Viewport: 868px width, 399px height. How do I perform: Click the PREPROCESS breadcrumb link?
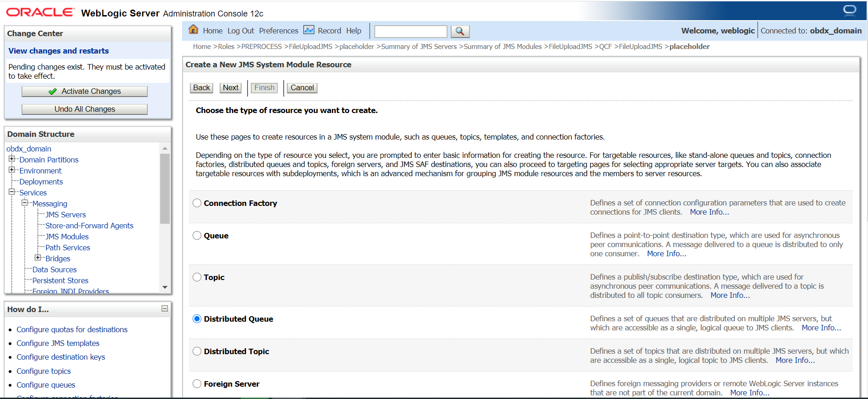262,47
